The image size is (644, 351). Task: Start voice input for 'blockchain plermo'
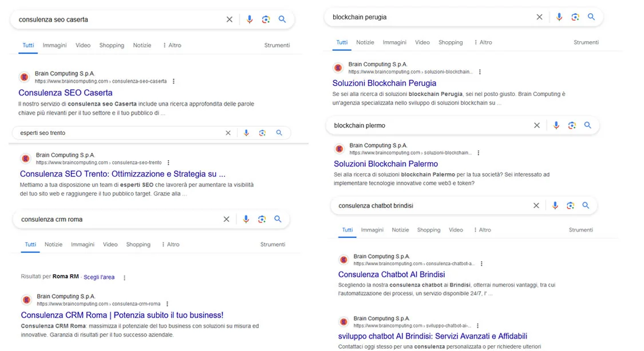556,125
